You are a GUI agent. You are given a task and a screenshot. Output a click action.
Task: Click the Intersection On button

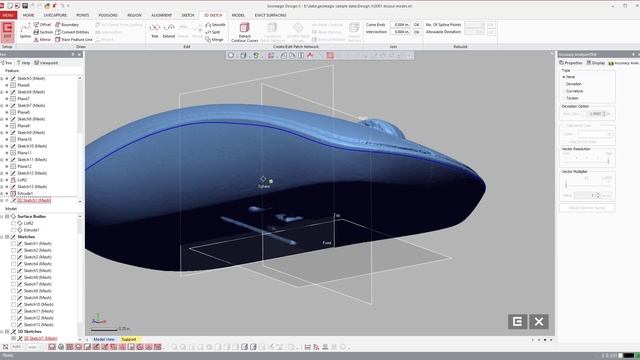click(x=416, y=31)
